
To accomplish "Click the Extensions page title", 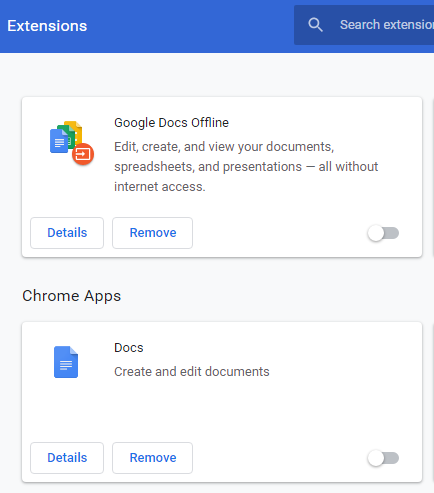I will coord(47,26).
